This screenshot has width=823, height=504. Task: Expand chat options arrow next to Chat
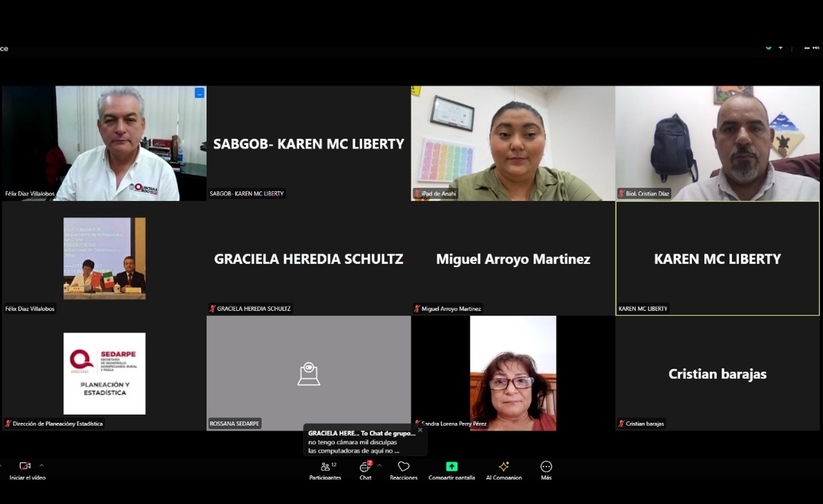[x=379, y=466]
